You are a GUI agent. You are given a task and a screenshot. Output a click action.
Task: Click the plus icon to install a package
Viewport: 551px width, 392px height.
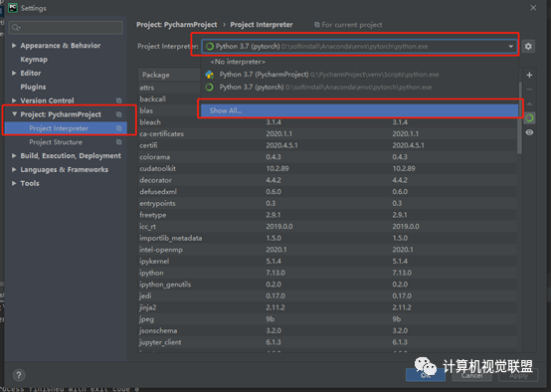tap(529, 75)
